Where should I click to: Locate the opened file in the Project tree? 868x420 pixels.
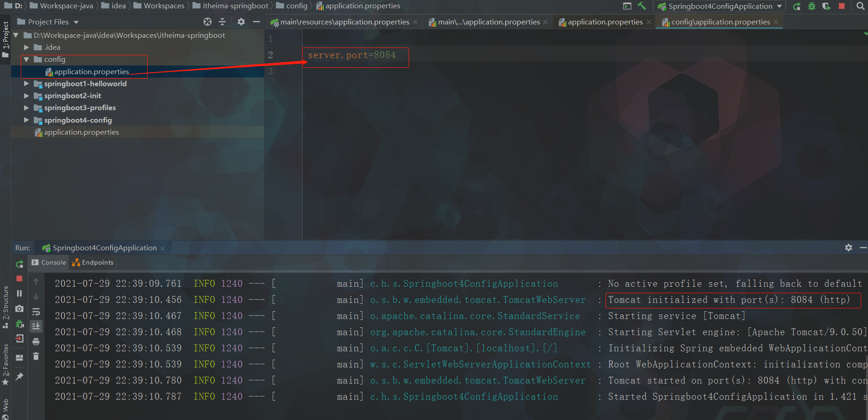[x=208, y=22]
